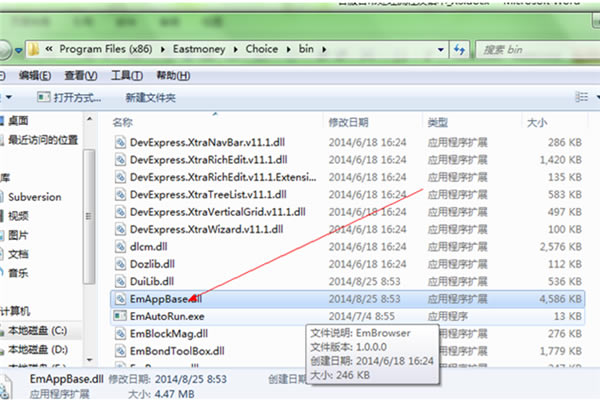
Task: Select 视频 library in navigation pane
Action: pos(18,216)
